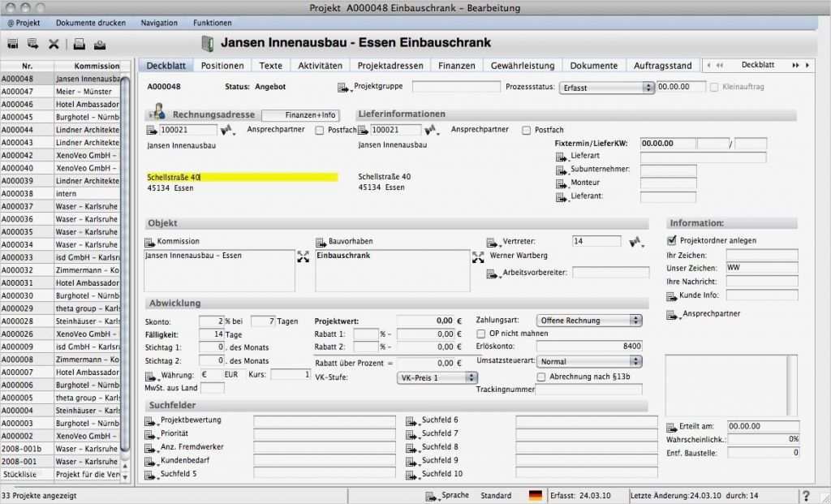
Task: Click the printer icon in toolbar
Action: click(79, 44)
